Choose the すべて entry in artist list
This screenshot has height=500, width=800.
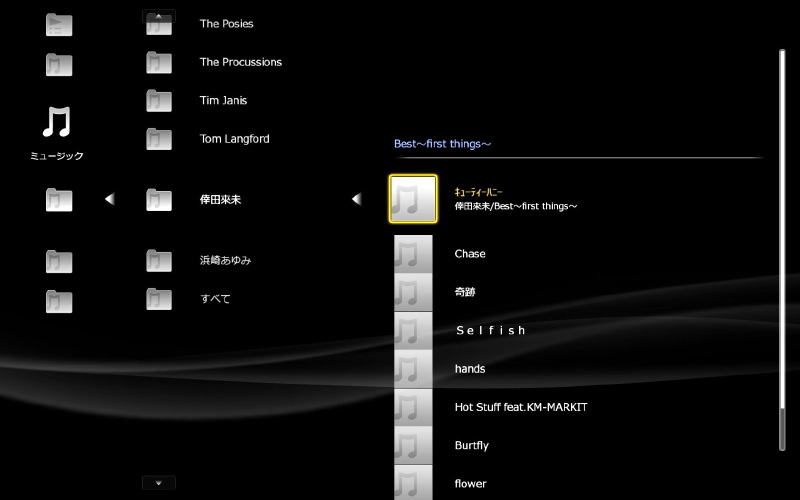click(x=215, y=298)
